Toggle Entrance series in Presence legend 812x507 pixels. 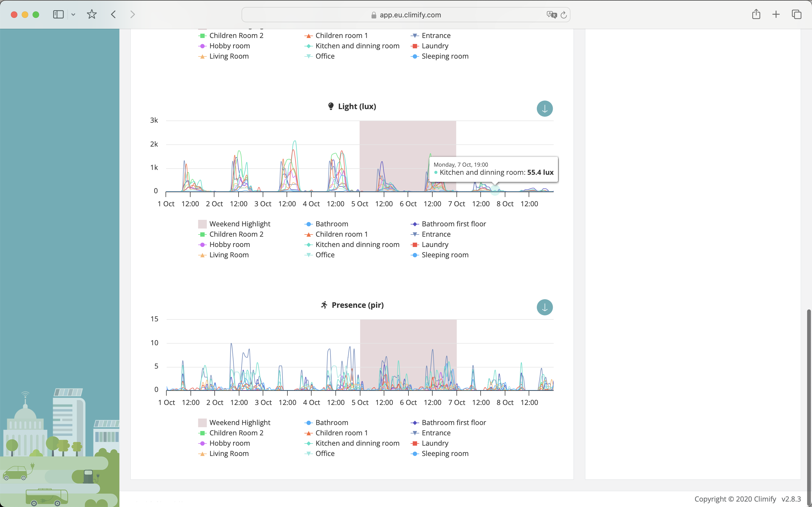coord(430,433)
